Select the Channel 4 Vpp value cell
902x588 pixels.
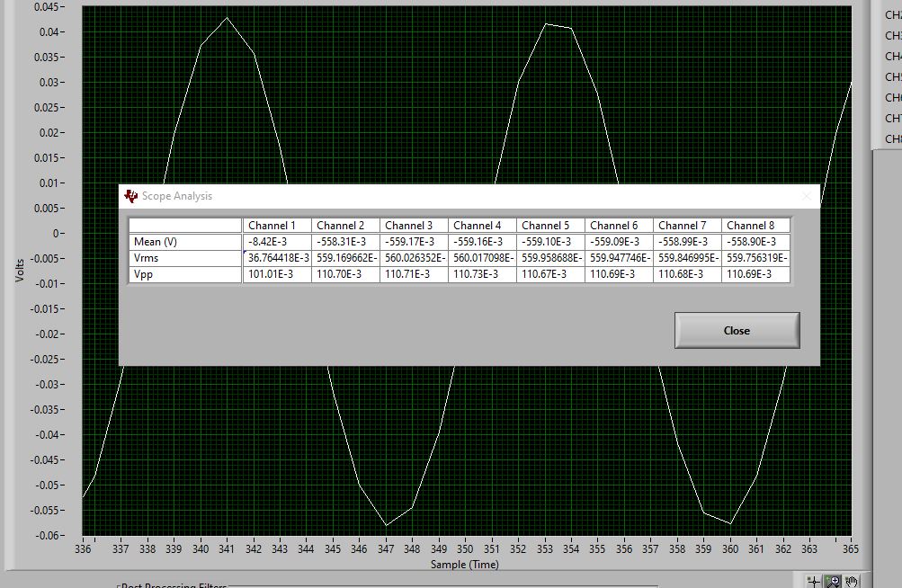[x=482, y=274]
